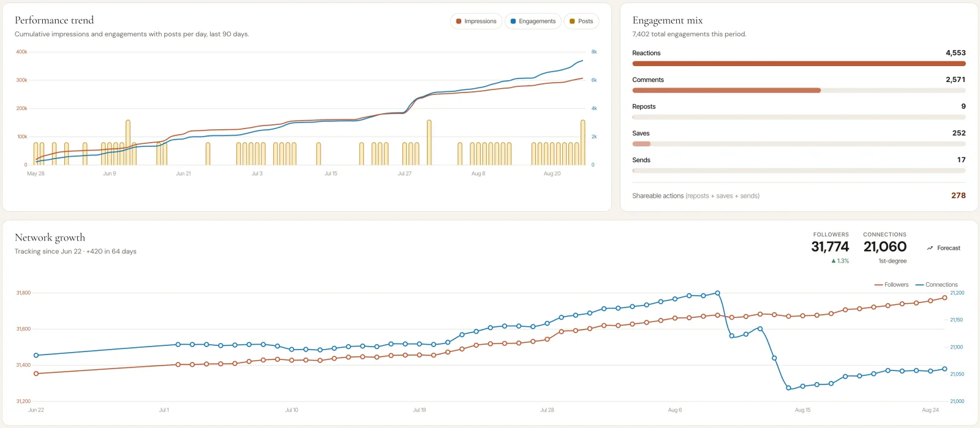Click the Jul 27 label on the performance chart

[x=405, y=174]
